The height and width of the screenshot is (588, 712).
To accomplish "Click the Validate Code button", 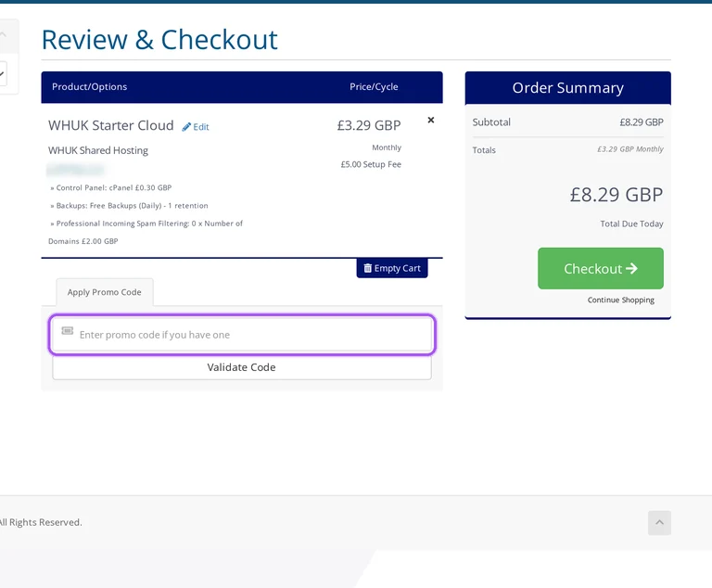I will pos(242,367).
